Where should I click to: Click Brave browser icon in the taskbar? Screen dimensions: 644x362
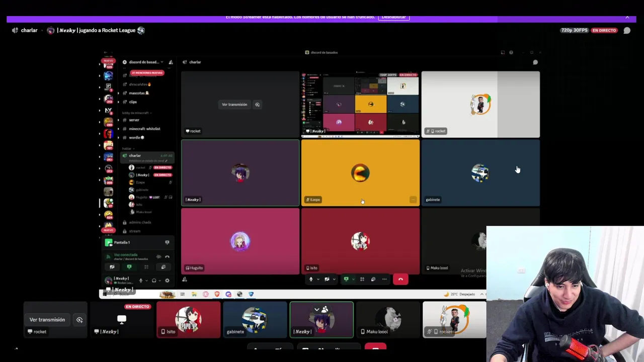(x=217, y=294)
